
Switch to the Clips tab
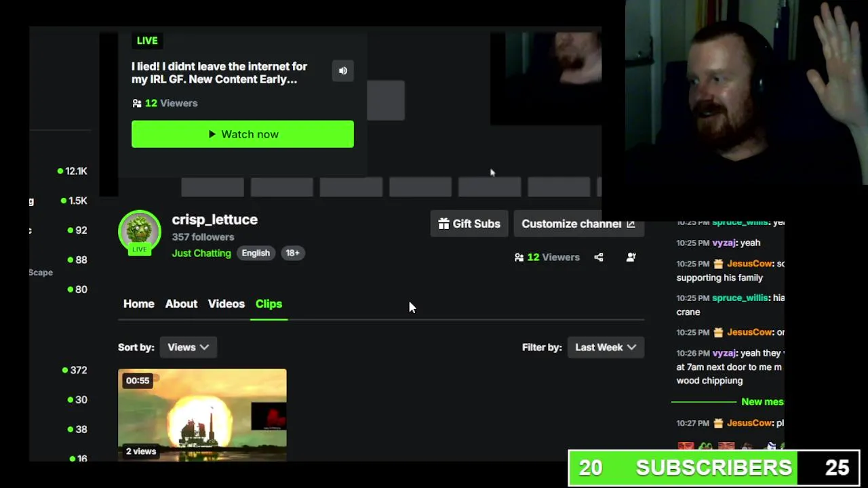pyautogui.click(x=269, y=304)
